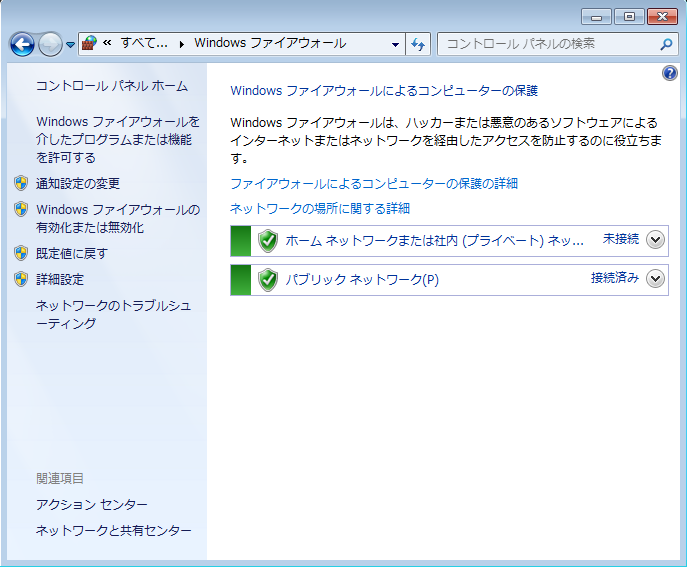Open ネットワークのトラブルシューティング link
Viewport: 687px width, 567px height.
113,314
